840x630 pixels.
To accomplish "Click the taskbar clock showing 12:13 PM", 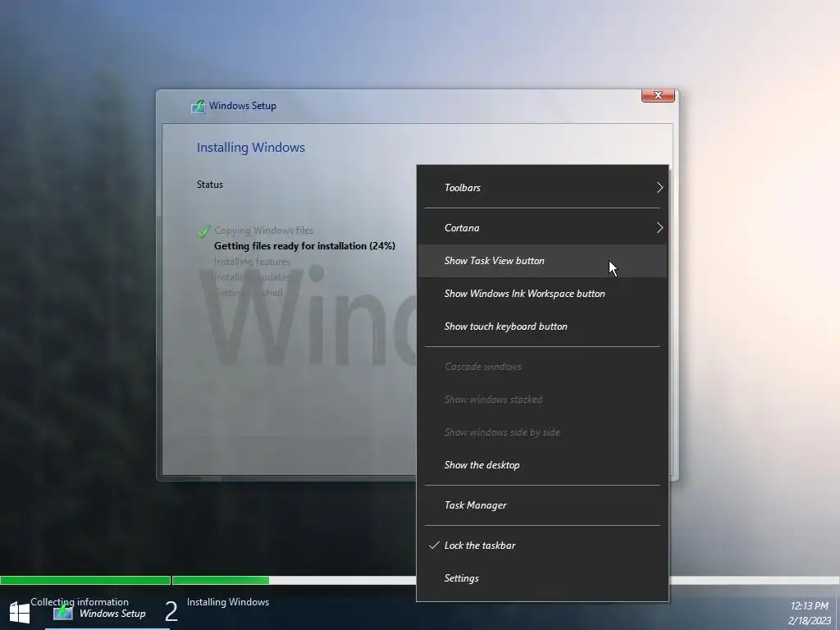I will click(x=809, y=606).
